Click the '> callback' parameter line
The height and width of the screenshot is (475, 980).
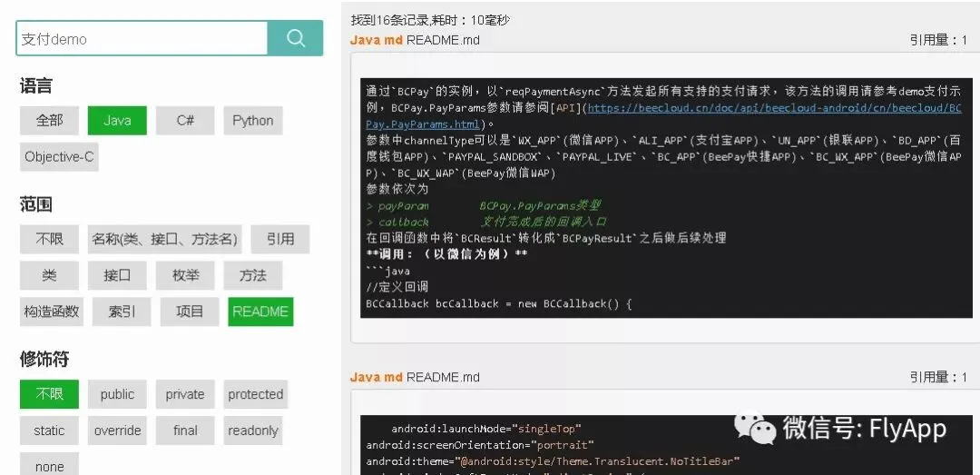coord(487,222)
